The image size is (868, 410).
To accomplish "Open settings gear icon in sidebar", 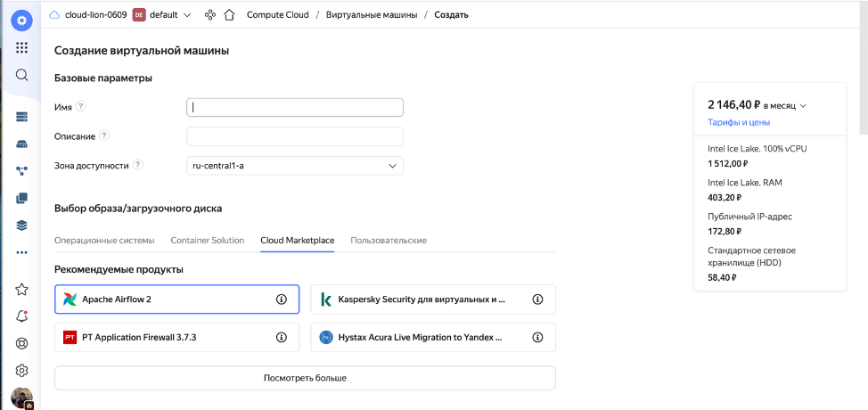I will click(x=21, y=370).
